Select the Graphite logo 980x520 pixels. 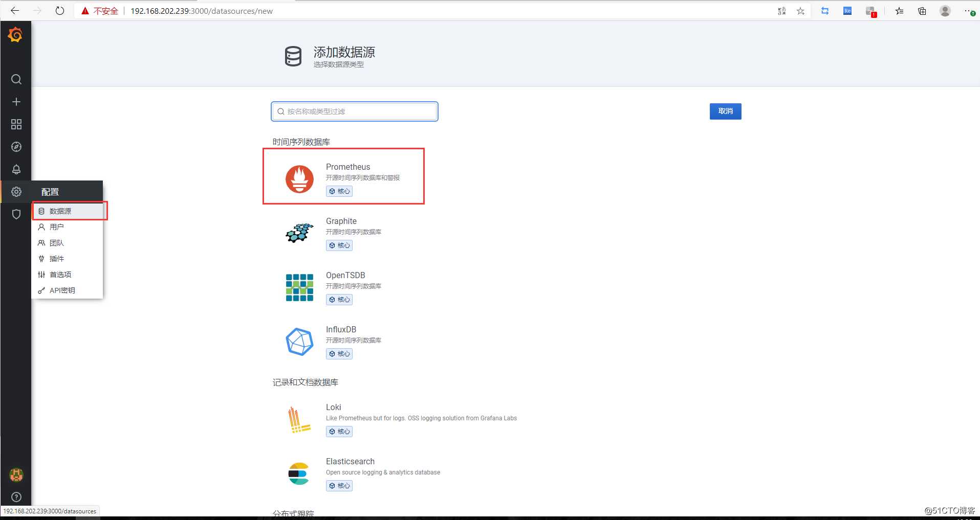tap(299, 233)
